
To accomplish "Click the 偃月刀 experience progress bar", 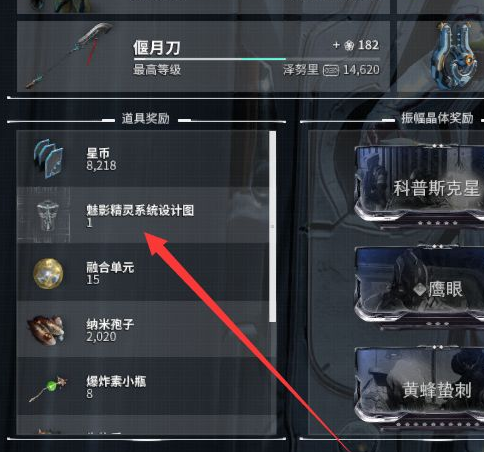I will tap(256, 59).
